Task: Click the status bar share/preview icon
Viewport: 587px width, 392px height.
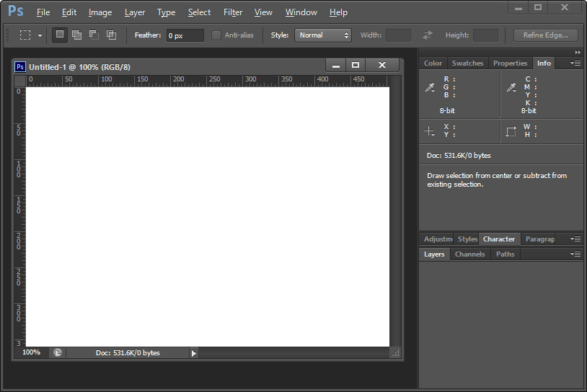Action: [57, 352]
